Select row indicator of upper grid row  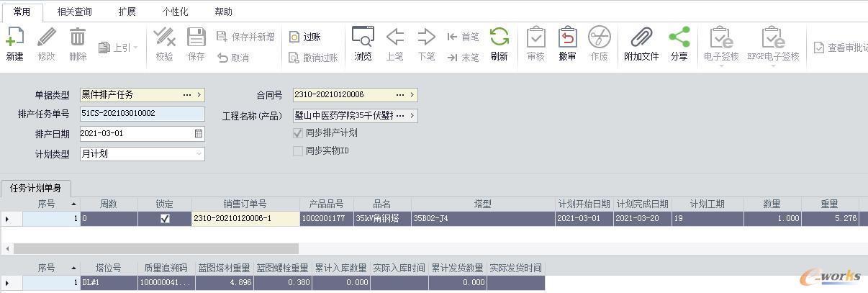tap(11, 219)
